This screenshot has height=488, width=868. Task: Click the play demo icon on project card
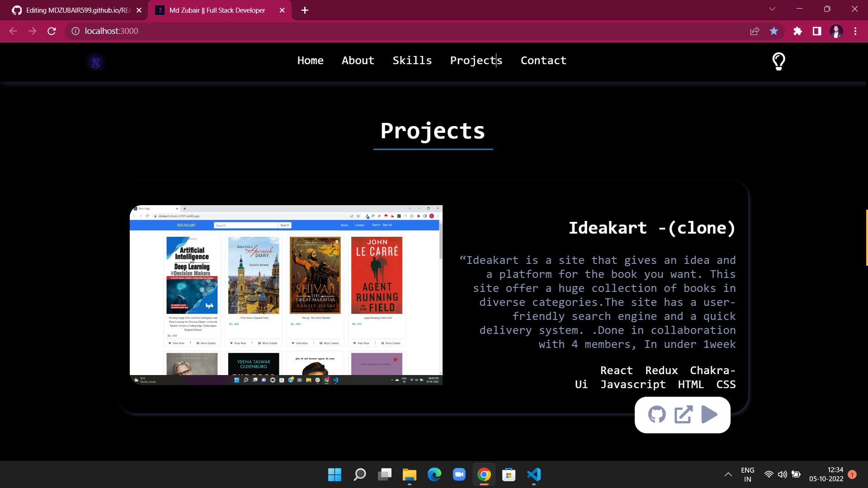709,414
